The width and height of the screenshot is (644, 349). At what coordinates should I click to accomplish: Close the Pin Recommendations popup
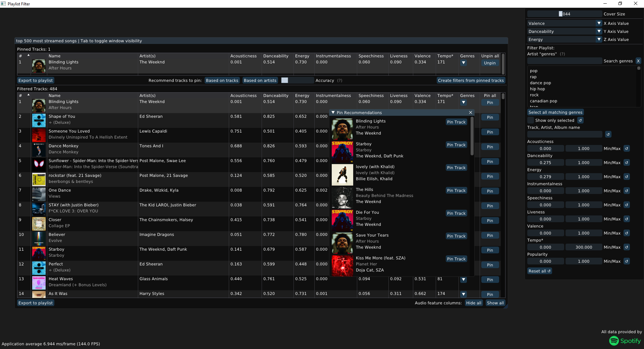tap(471, 112)
